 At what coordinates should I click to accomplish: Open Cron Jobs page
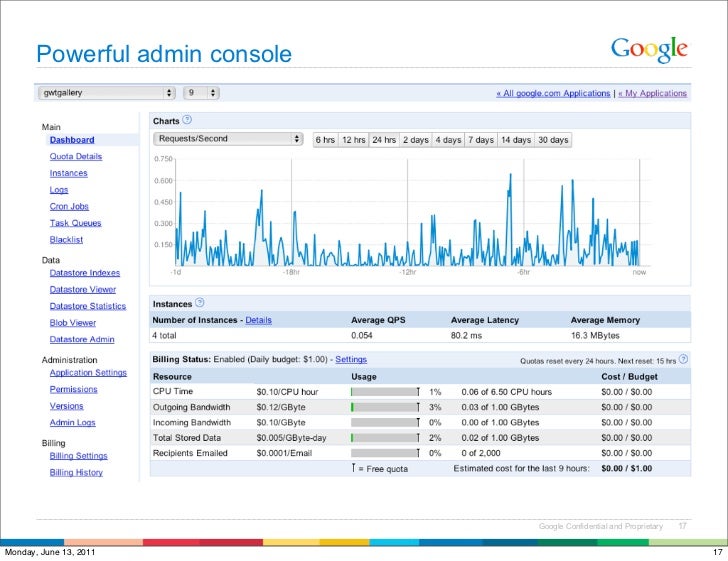[x=69, y=207]
